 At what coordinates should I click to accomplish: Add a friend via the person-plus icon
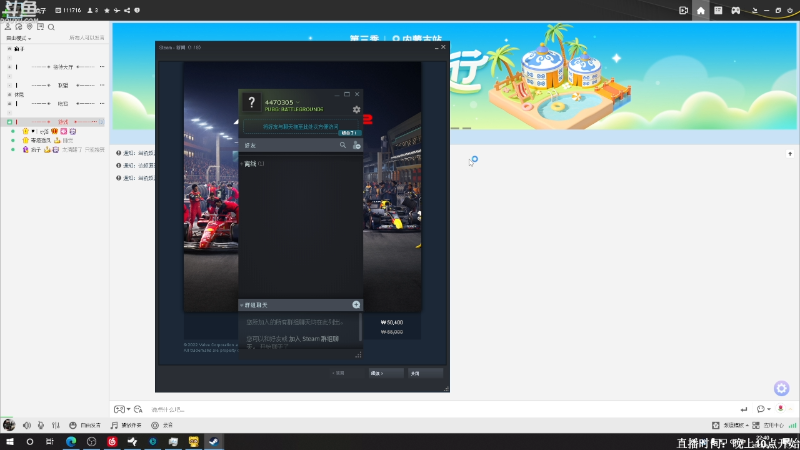(x=357, y=145)
